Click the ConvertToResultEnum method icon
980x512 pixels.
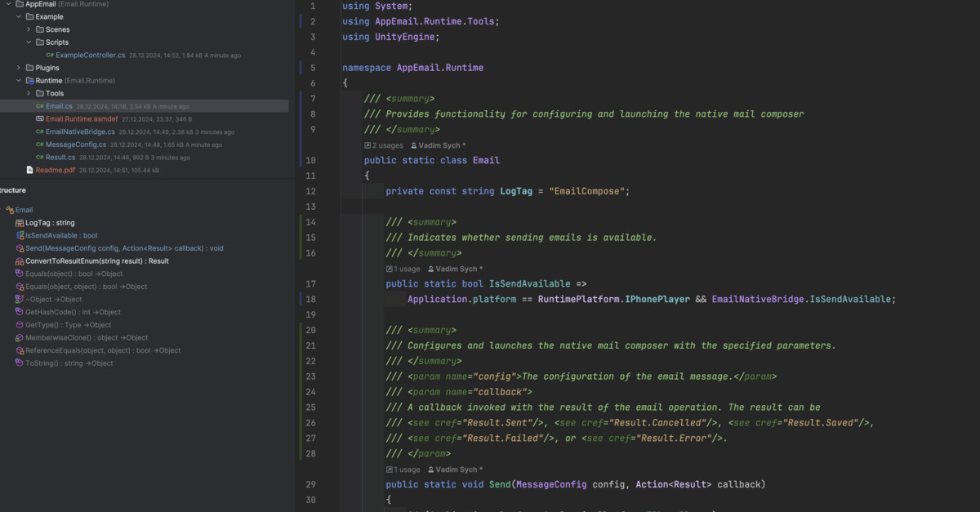[20, 261]
